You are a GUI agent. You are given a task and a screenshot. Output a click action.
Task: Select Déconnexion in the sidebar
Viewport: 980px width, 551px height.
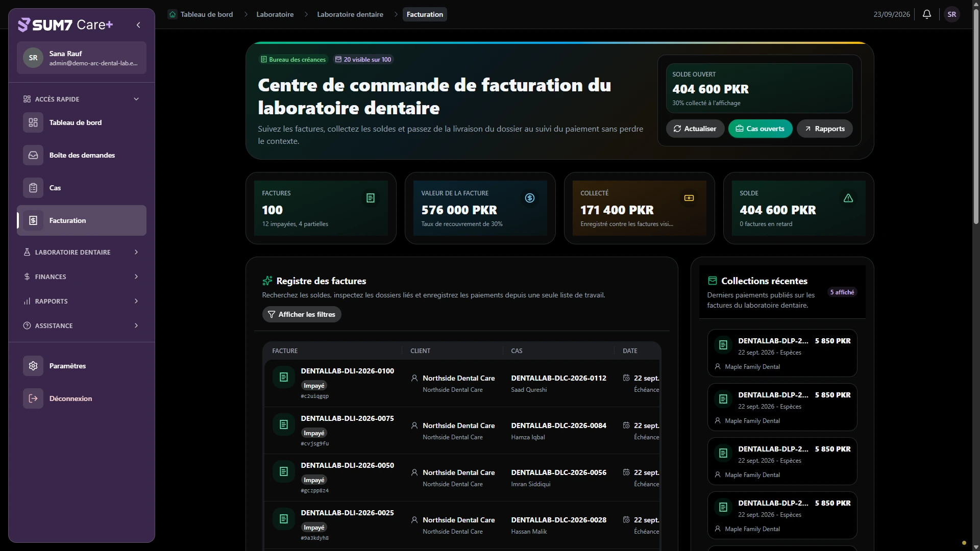point(82,398)
